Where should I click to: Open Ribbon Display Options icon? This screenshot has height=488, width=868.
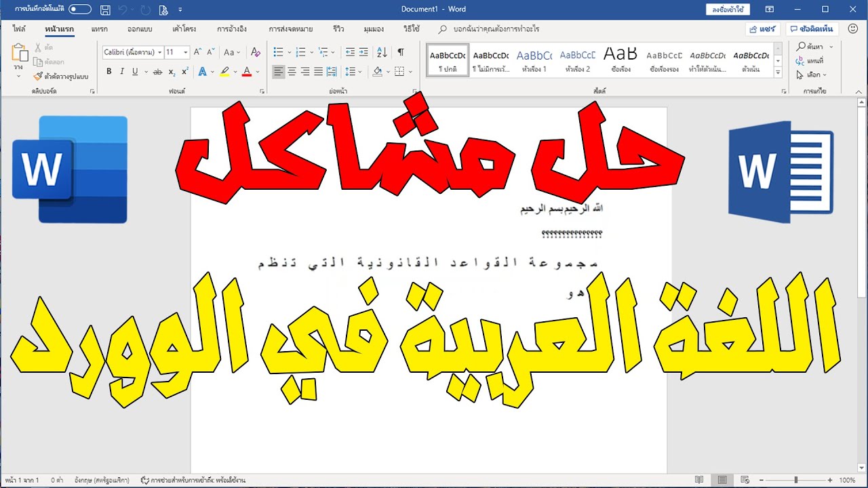click(769, 9)
